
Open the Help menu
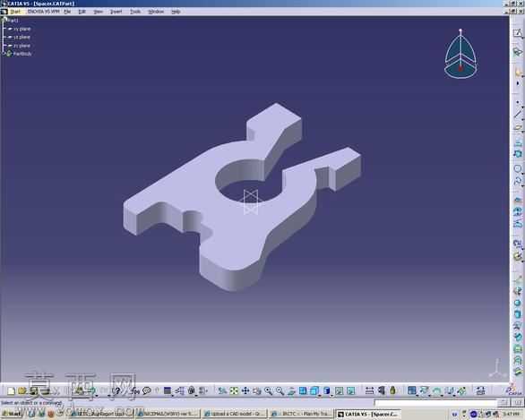(176, 12)
